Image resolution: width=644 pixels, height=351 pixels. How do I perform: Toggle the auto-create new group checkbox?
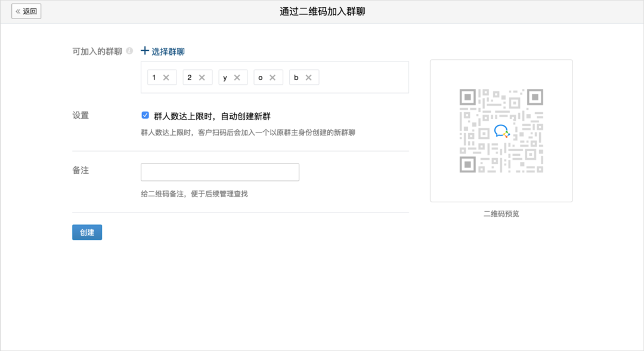145,115
